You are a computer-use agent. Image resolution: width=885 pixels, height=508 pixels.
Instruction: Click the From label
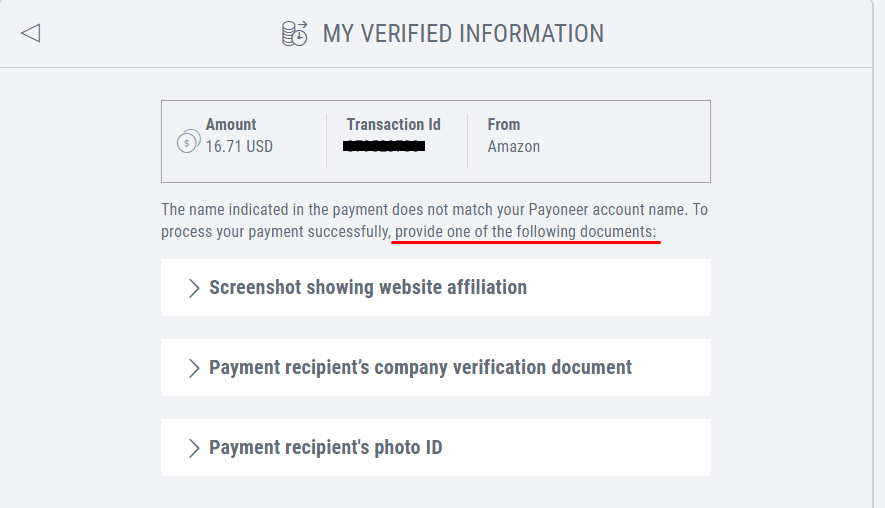coord(504,125)
